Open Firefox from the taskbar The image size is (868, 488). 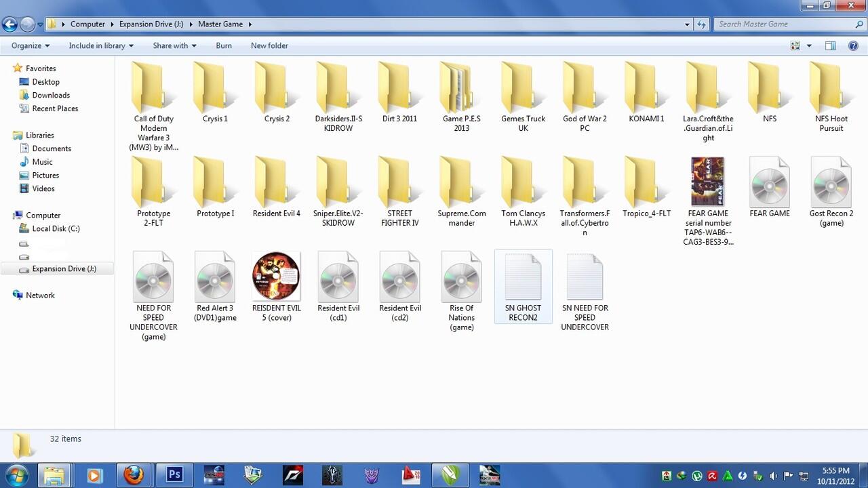click(x=134, y=475)
